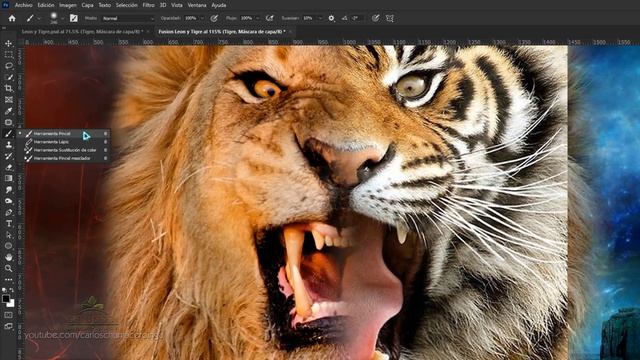Viewport: 640px width, 360px height.
Task: Select the Smudge tool
Action: pos(9,190)
